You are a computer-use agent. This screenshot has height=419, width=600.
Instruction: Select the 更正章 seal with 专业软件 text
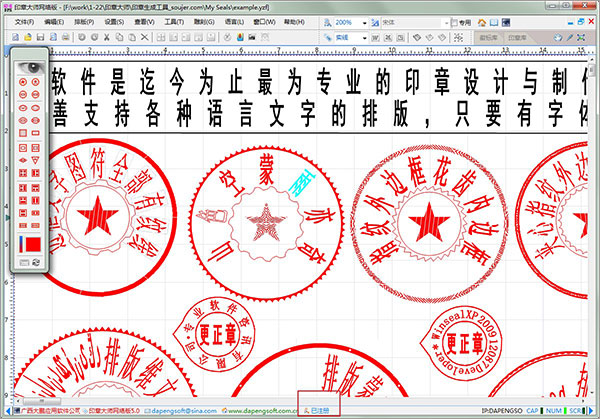214,334
